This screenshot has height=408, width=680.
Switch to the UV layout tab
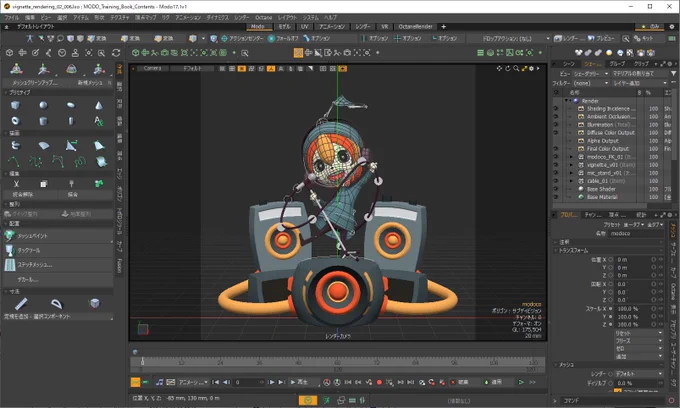304,26
